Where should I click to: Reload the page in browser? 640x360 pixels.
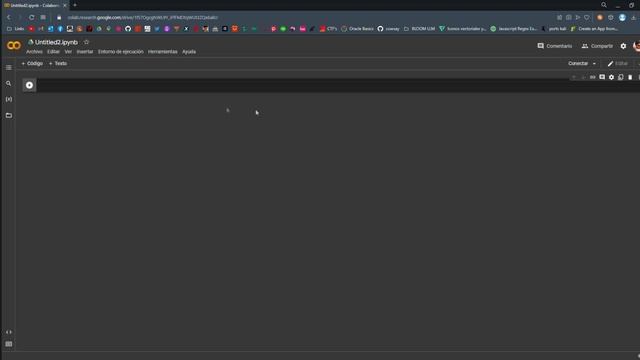(31, 18)
